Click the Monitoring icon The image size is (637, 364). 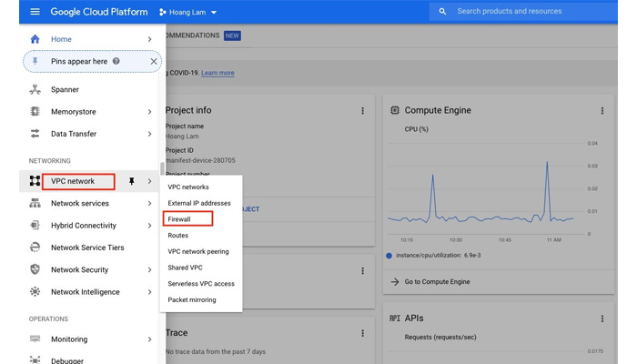35,339
